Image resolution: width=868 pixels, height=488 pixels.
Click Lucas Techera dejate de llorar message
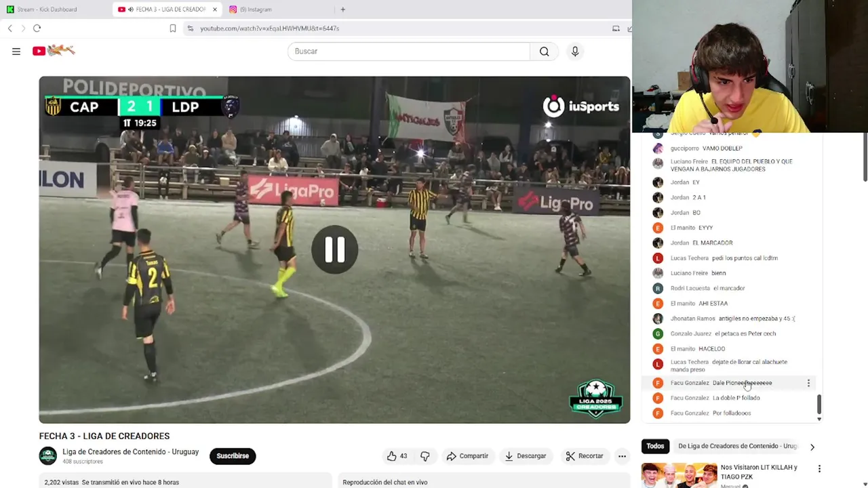point(729,366)
